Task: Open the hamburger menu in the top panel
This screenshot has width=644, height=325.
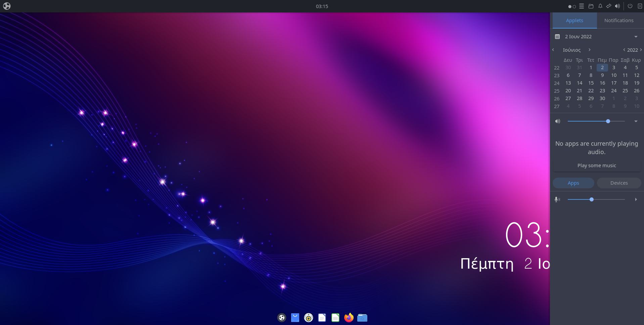Action: tap(582, 6)
